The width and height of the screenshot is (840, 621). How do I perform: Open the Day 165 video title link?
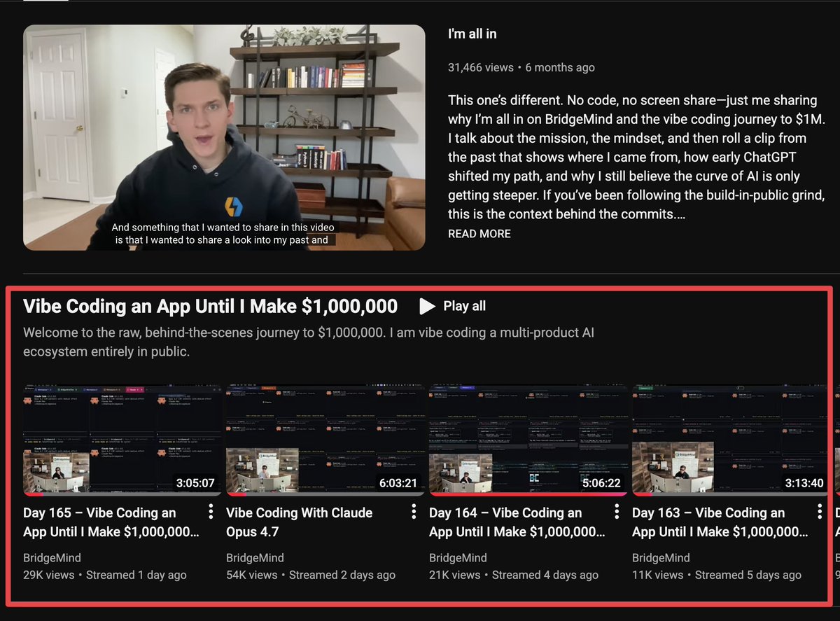tap(111, 522)
